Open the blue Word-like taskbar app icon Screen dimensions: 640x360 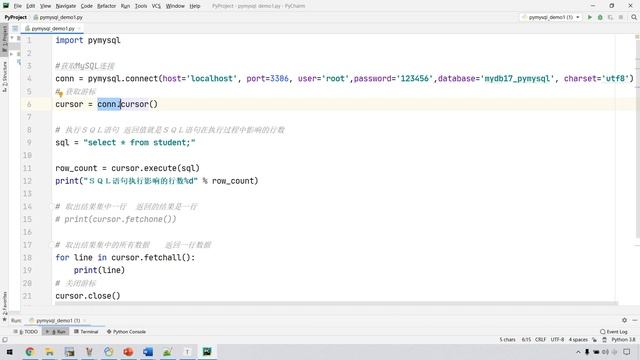point(148,351)
